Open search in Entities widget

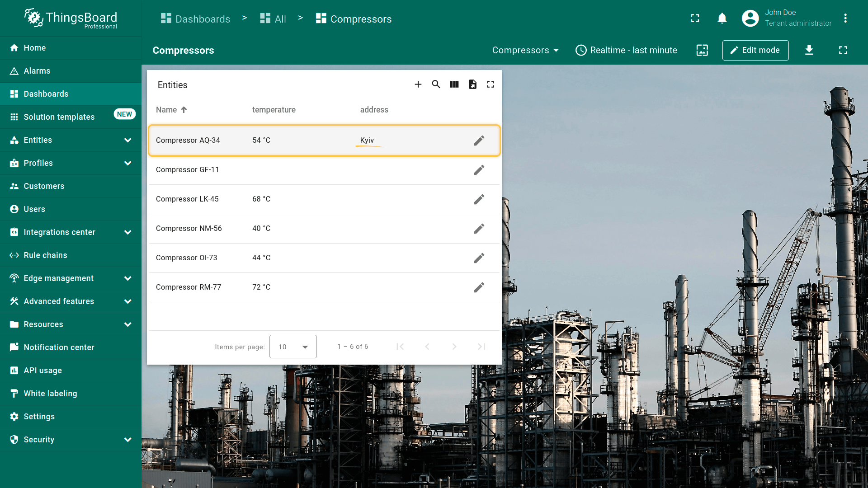click(x=436, y=84)
